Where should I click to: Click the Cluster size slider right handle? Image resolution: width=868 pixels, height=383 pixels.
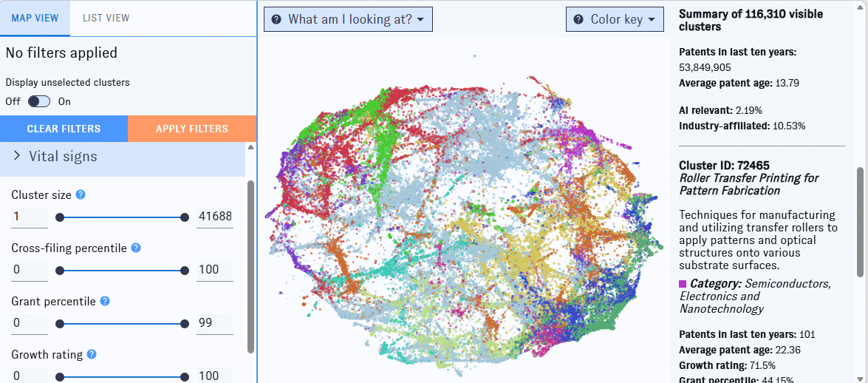[x=185, y=217]
